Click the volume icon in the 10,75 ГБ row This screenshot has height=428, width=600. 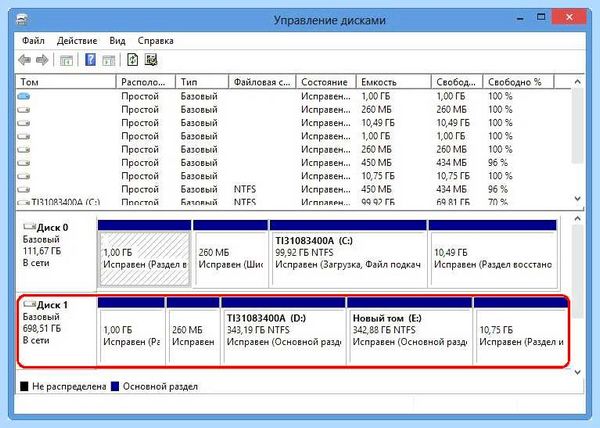click(x=24, y=176)
